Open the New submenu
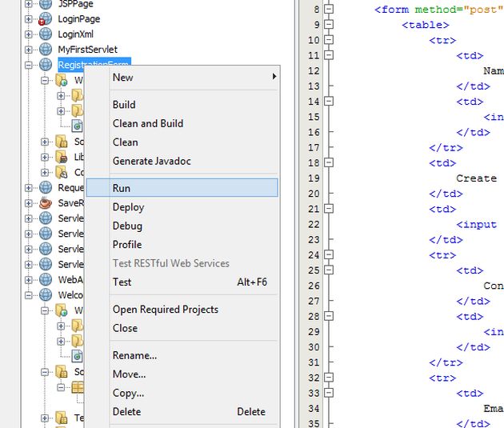This screenshot has width=504, height=428. (182, 77)
